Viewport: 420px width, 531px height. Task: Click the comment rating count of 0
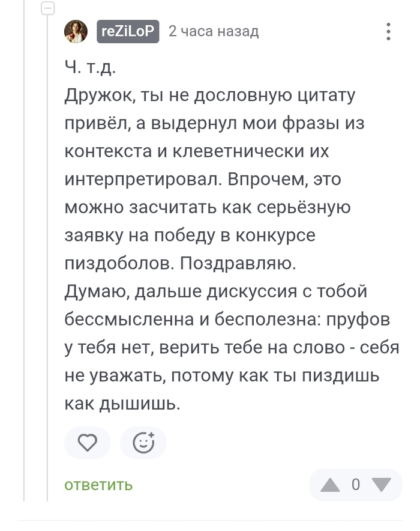pyautogui.click(x=356, y=485)
